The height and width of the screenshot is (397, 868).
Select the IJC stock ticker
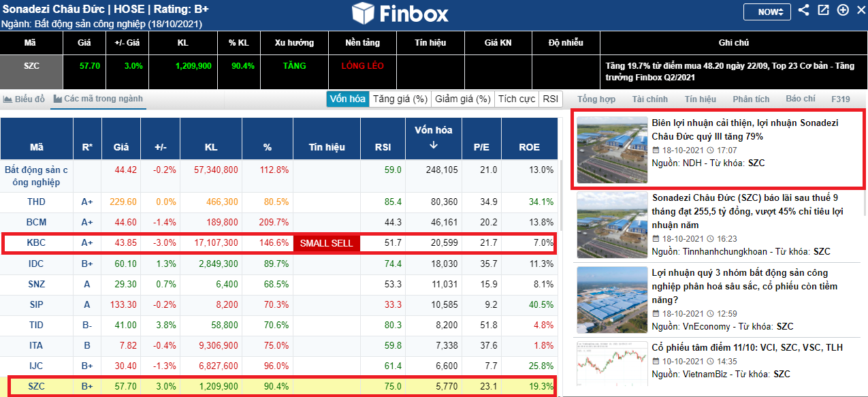click(x=36, y=366)
